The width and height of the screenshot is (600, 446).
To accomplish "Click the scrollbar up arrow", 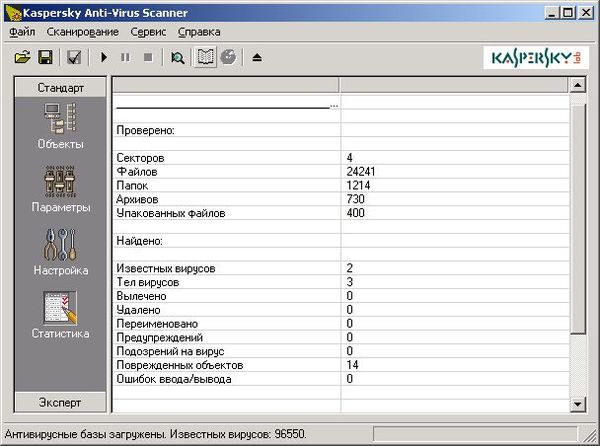I will (x=577, y=85).
